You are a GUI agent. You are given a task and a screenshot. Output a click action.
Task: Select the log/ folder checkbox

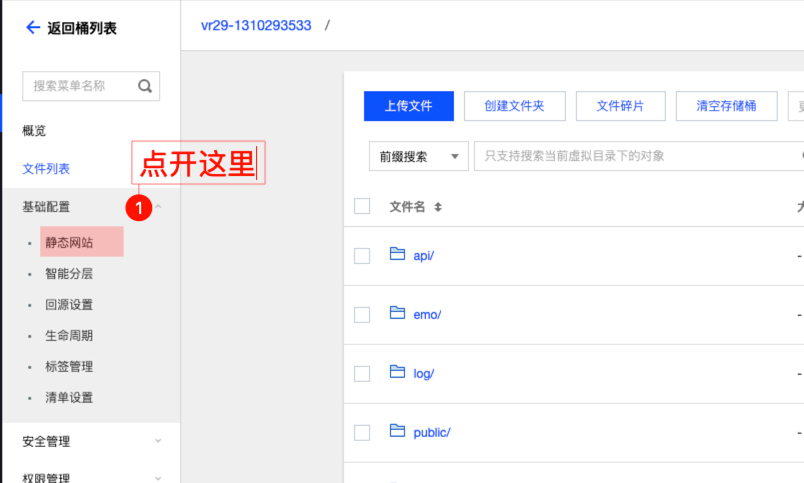(362, 373)
